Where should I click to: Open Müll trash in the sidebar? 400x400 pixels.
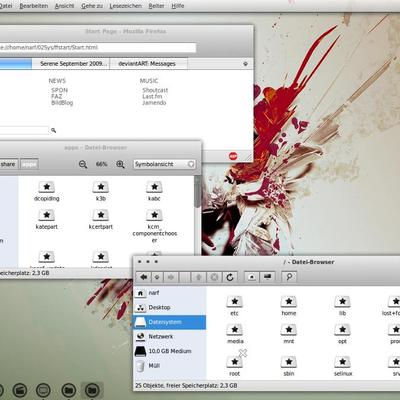coord(170,366)
